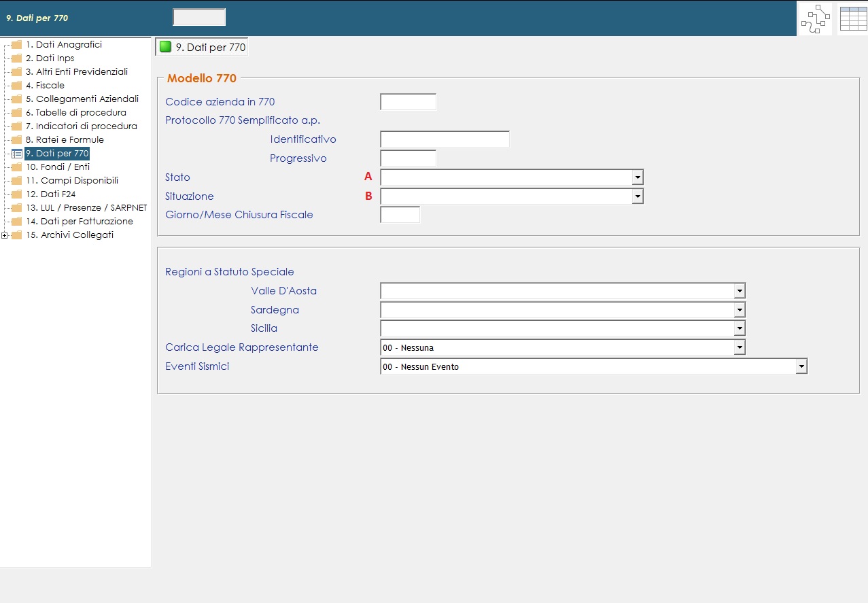Open the Valle D'Aosta dropdown
This screenshot has width=868, height=603.
[740, 291]
